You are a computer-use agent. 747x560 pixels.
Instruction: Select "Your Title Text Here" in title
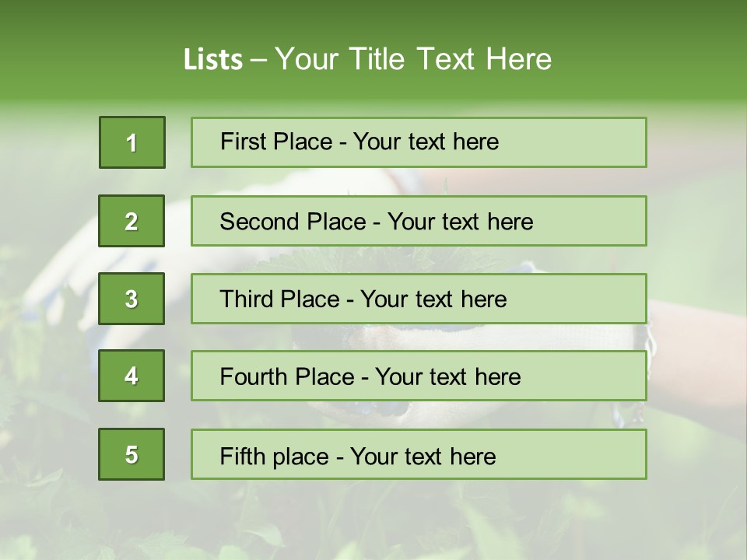[413, 59]
